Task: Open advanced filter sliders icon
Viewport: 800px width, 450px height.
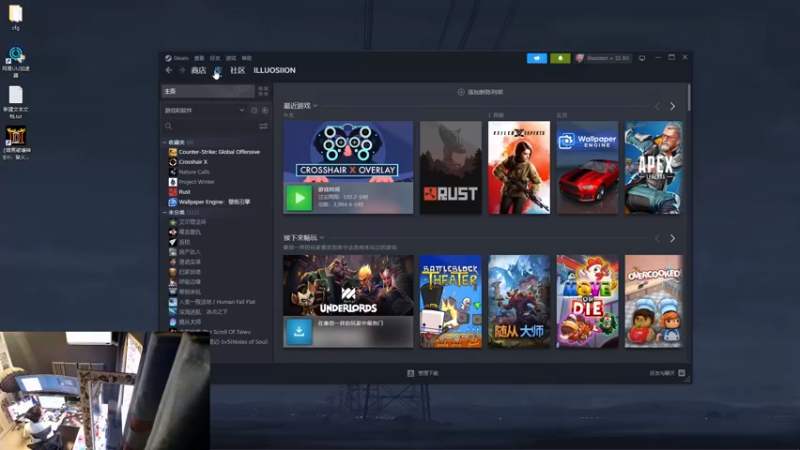Action: coord(263,126)
